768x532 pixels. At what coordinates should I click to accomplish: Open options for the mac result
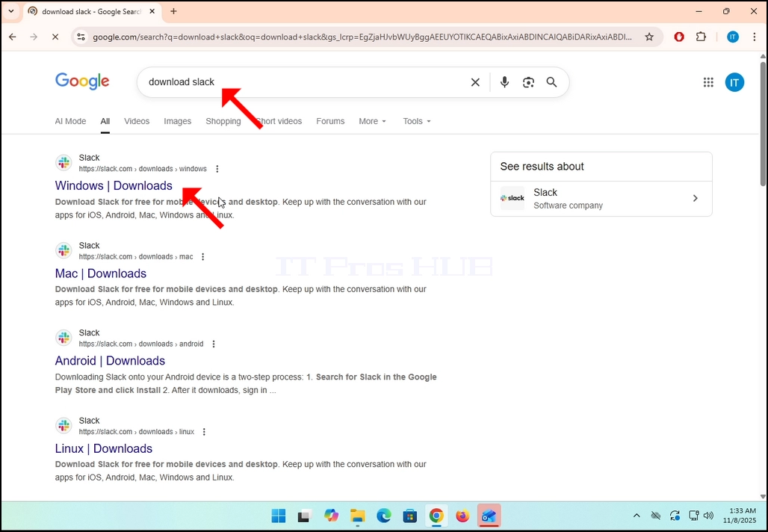click(202, 257)
